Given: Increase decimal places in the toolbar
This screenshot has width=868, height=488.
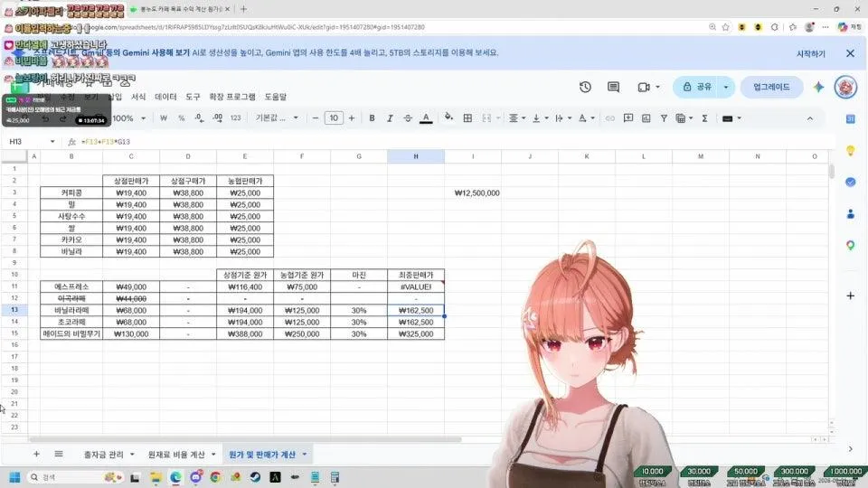Looking at the screenshot, I should click(x=218, y=118).
